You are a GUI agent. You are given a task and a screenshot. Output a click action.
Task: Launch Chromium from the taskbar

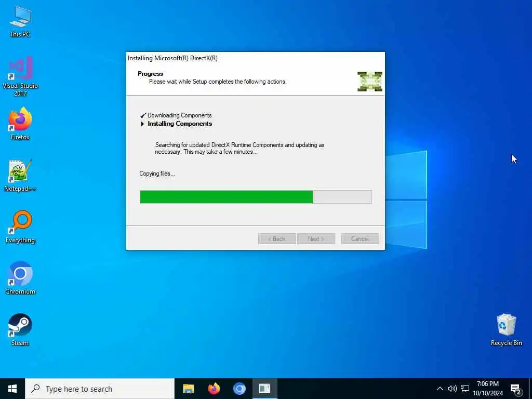pos(239,389)
